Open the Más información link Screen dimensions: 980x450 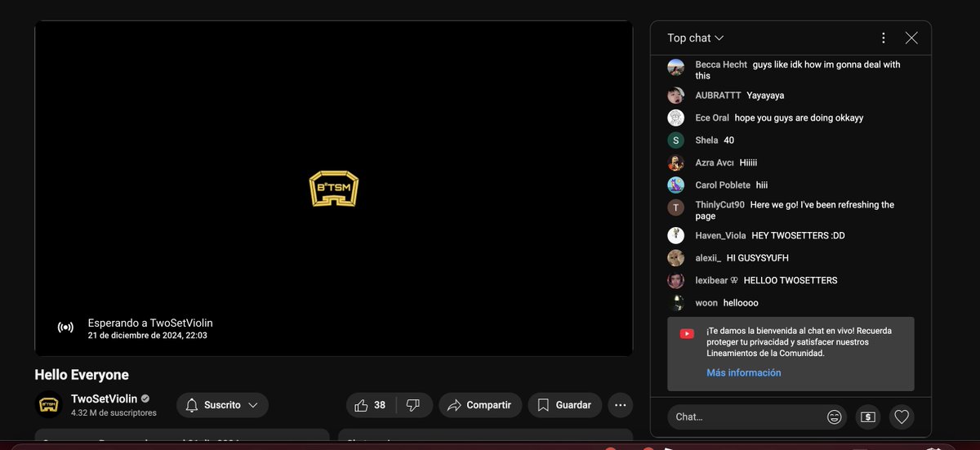[744, 372]
